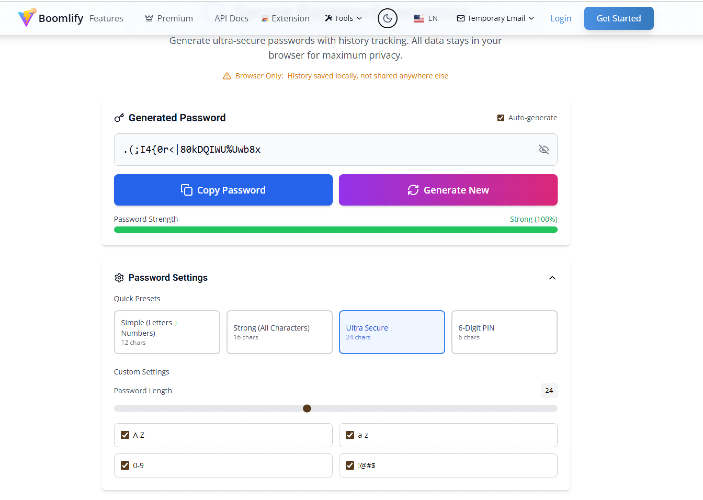The height and width of the screenshot is (500, 703).
Task: Open the EN language selector
Action: click(425, 18)
